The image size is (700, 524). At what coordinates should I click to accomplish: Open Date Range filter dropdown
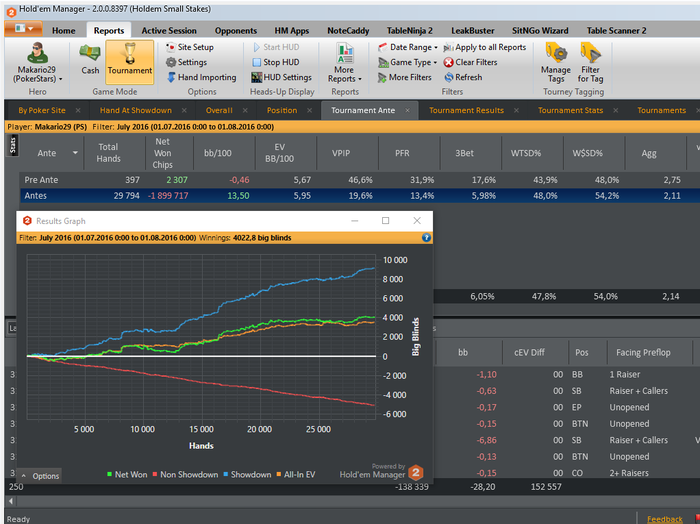(408, 47)
